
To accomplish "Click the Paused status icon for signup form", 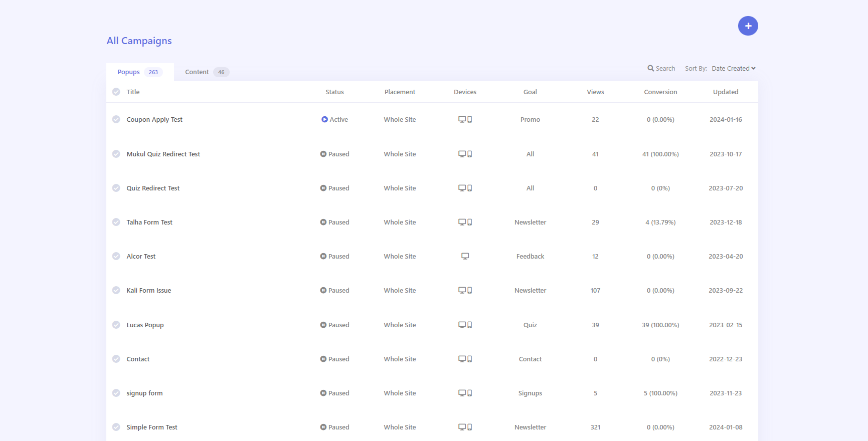I will 323,393.
